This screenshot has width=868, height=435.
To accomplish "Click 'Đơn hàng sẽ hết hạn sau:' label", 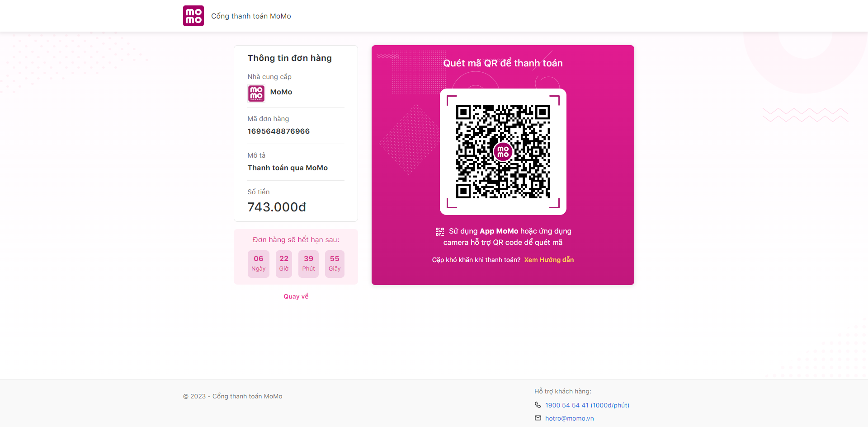I will pyautogui.click(x=296, y=240).
